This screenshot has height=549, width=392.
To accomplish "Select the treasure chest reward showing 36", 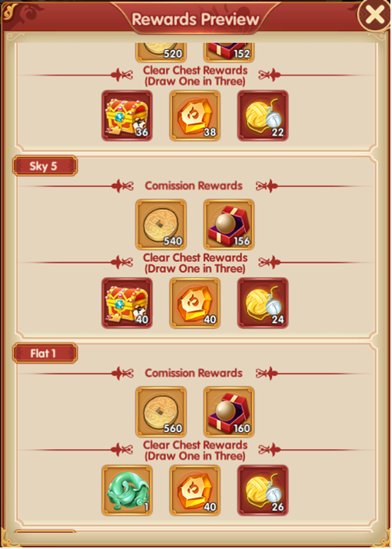I will [127, 115].
